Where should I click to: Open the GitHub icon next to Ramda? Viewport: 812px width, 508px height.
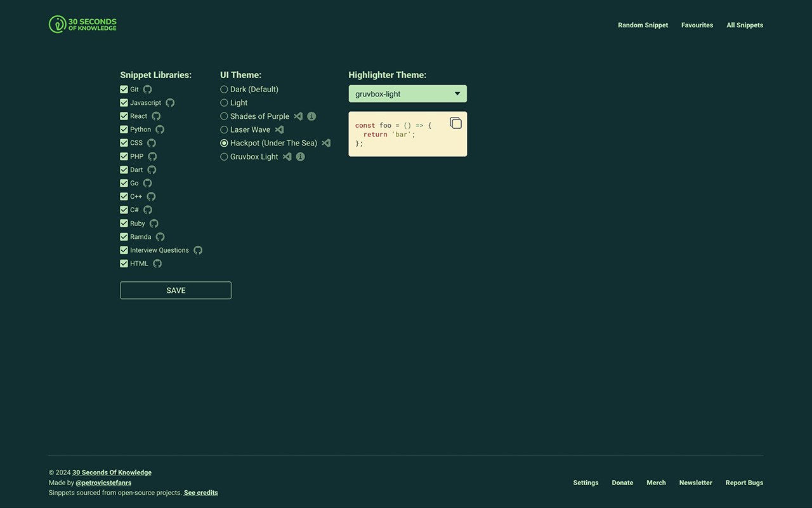160,237
